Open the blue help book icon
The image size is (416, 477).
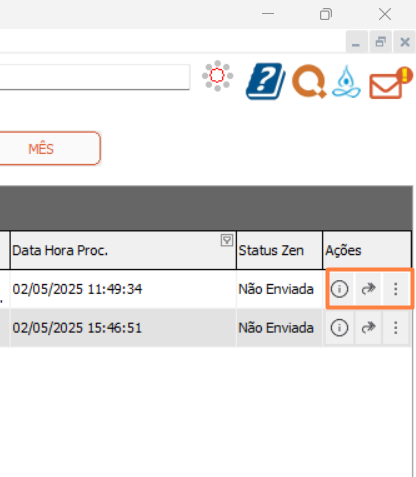pyautogui.click(x=266, y=81)
